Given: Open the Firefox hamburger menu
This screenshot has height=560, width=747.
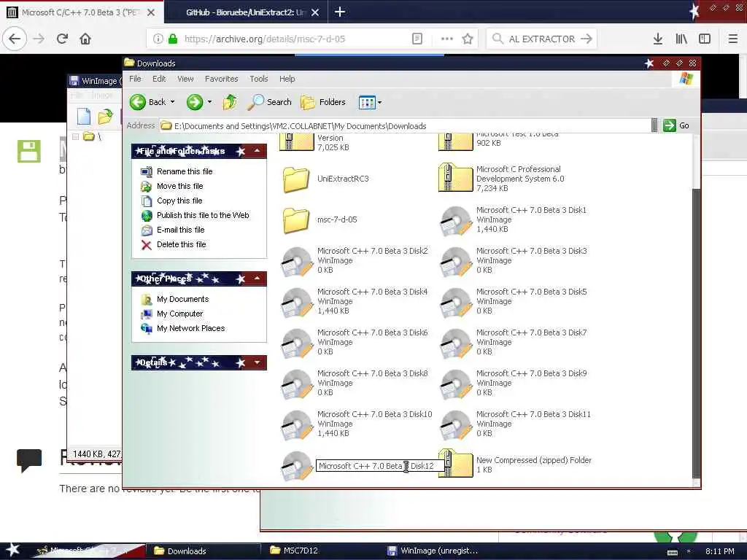Looking at the screenshot, I should pyautogui.click(x=732, y=39).
